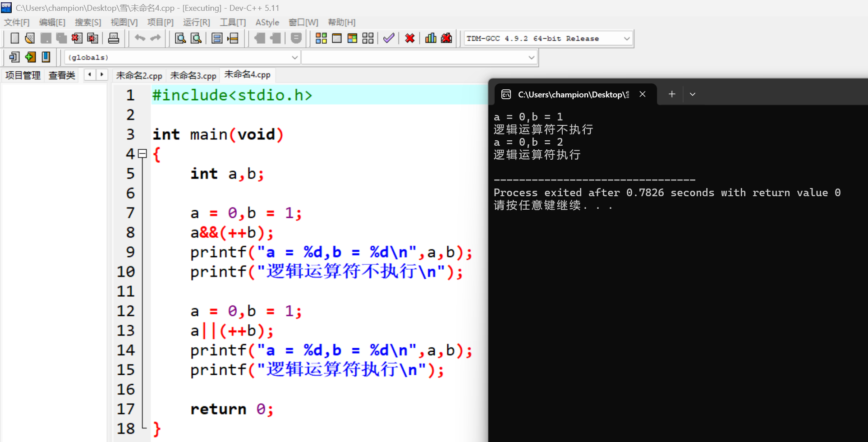Switch to the 未命名3.cpp editor tab
This screenshot has height=442, width=868.
193,75
